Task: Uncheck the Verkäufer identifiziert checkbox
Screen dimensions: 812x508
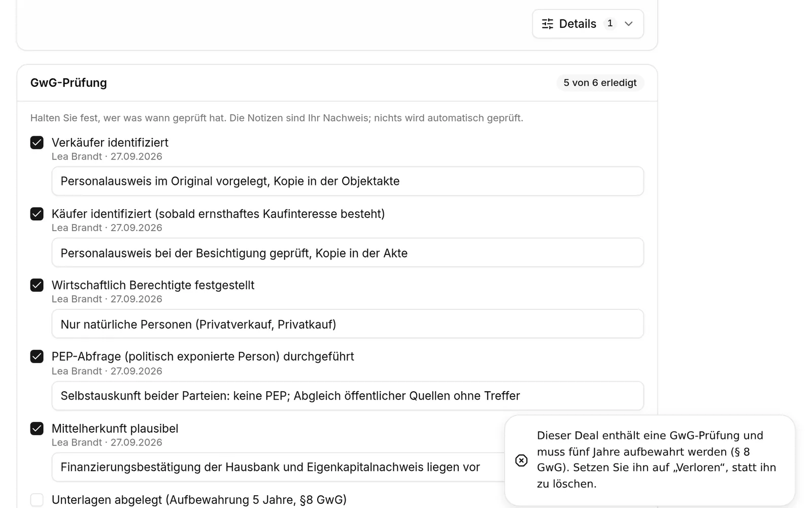Action: 37,143
